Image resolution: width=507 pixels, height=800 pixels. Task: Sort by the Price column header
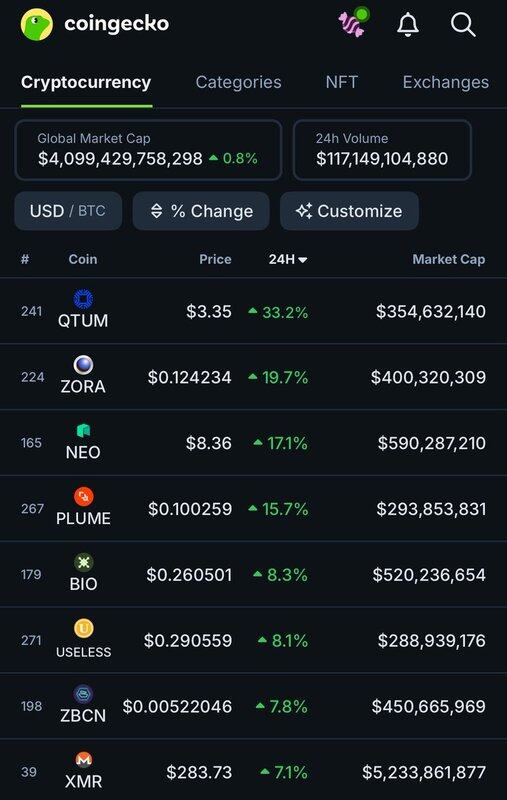pyautogui.click(x=215, y=259)
